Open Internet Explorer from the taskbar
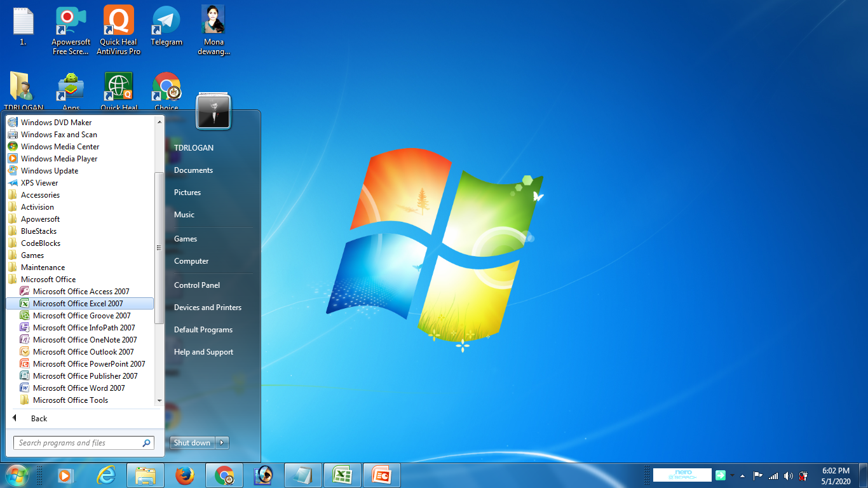Screen dimensions: 868x488 click(105, 475)
